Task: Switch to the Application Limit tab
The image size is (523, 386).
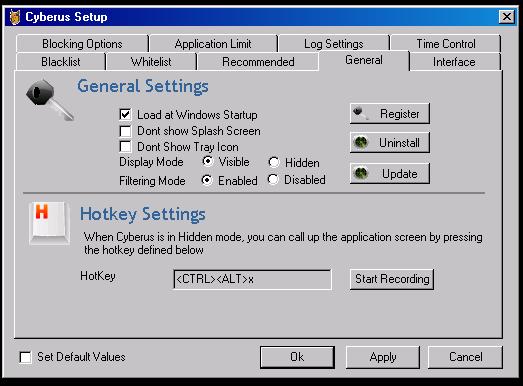Action: pos(213,44)
